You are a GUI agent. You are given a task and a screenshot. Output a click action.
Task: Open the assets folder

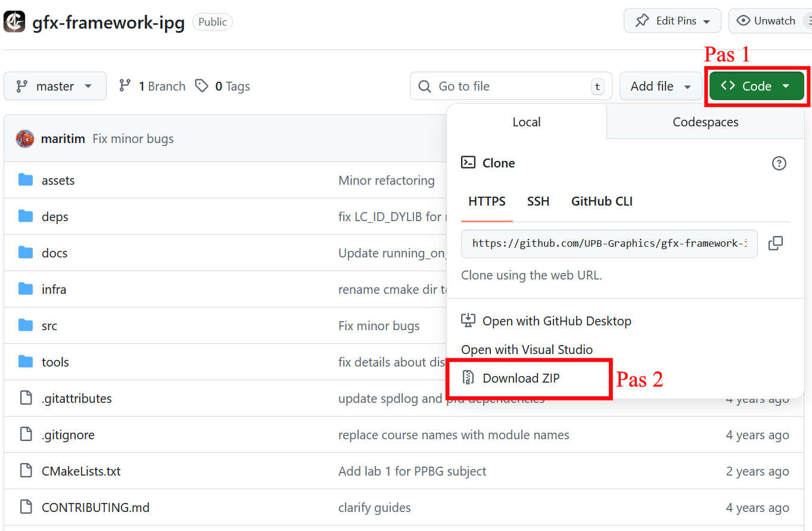pos(58,181)
